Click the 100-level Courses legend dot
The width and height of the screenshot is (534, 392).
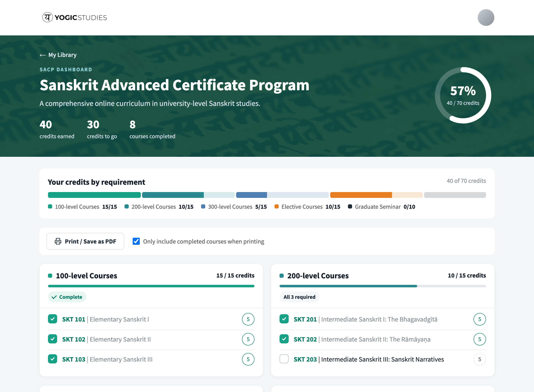(x=50, y=206)
